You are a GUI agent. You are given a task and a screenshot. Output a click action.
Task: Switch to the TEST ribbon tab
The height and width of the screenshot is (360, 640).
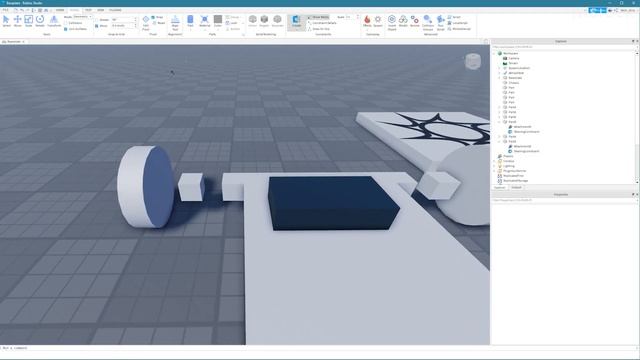click(88, 10)
